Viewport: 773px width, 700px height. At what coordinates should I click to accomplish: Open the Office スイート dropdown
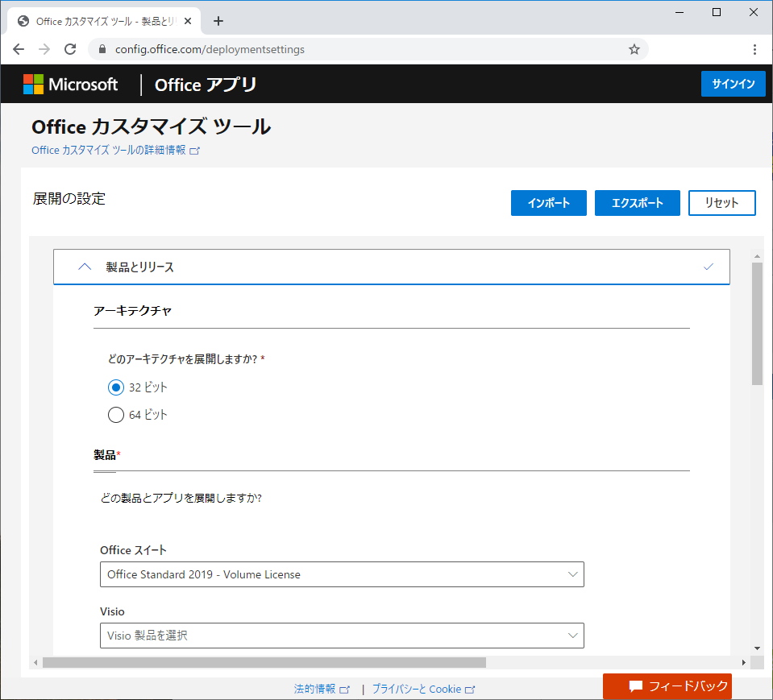pos(342,574)
